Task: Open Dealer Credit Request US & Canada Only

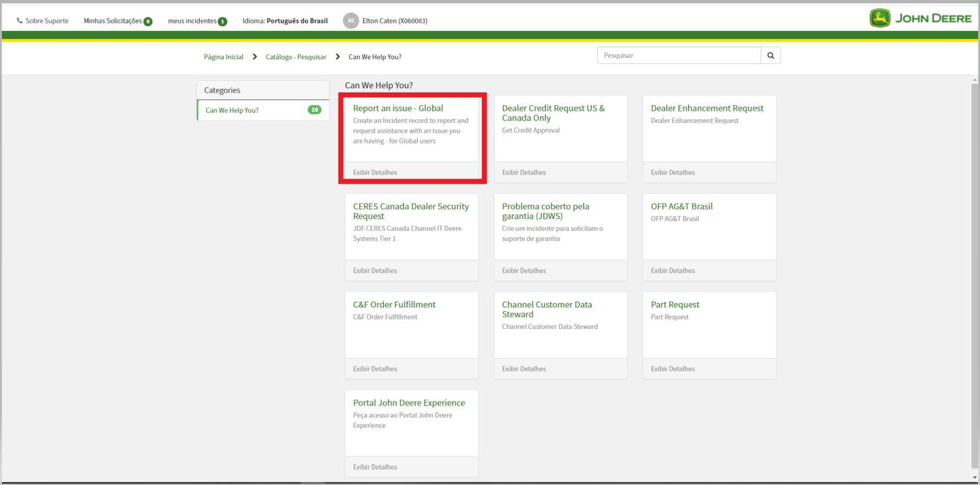Action: pos(553,113)
